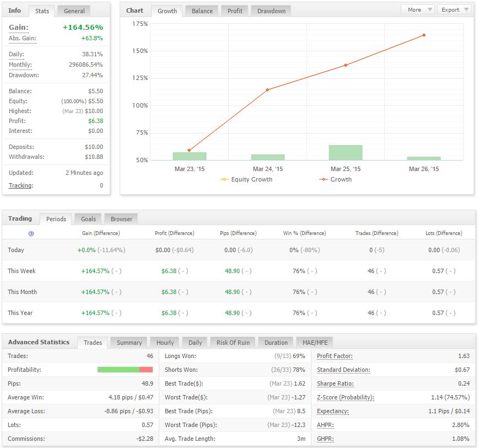478x448 pixels.
Task: Toggle Equity Growth legend marker
Action: 224,179
